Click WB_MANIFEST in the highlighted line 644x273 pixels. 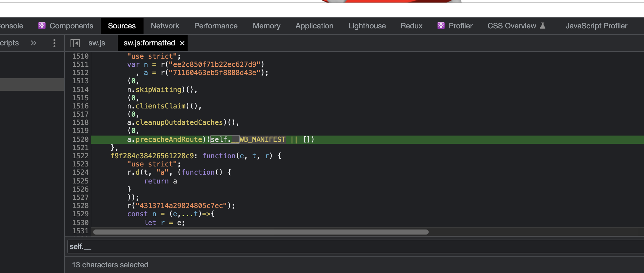262,139
